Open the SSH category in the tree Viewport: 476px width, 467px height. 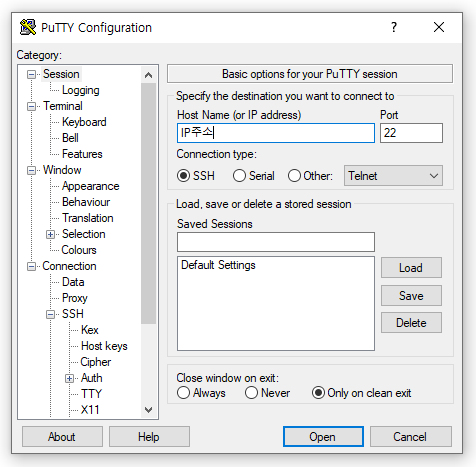73,314
